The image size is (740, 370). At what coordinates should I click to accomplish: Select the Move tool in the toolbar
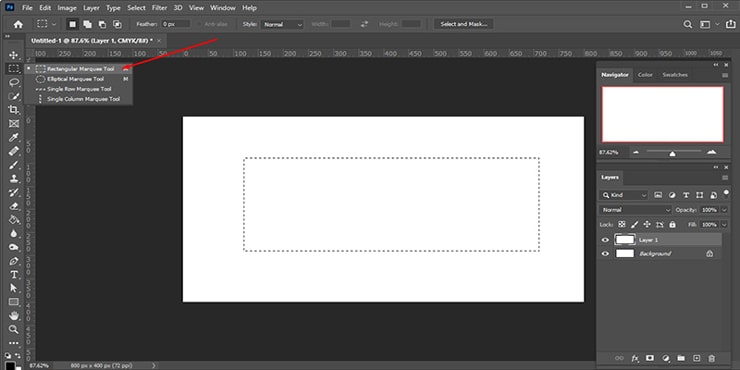click(x=14, y=55)
